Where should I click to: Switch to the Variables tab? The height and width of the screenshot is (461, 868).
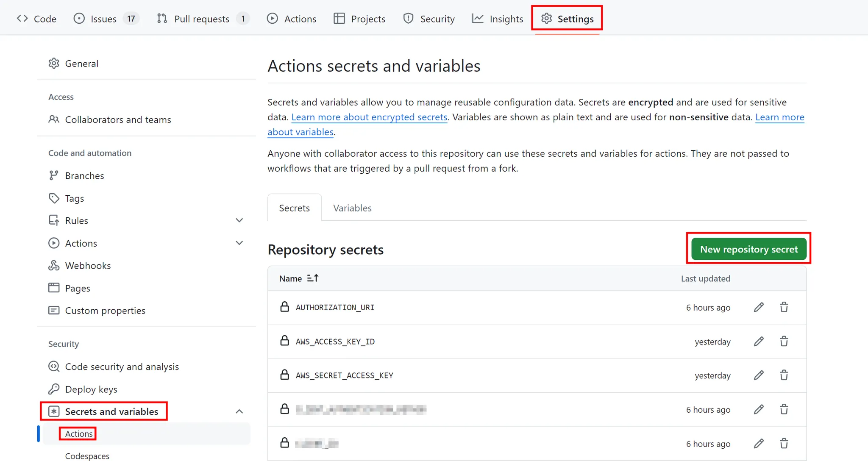[x=352, y=208]
